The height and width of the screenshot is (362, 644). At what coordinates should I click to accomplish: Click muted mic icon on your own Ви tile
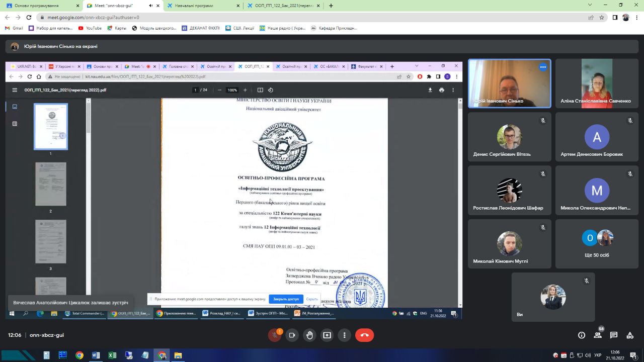586,281
